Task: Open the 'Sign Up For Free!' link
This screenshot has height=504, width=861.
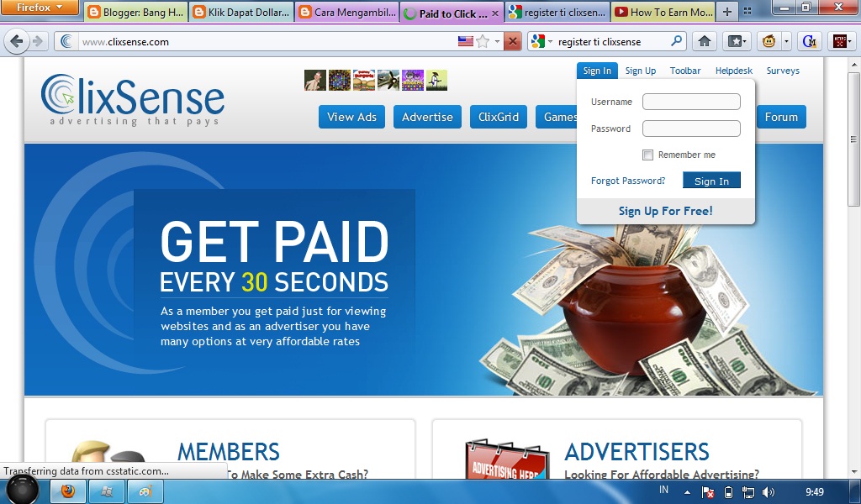Action: [664, 210]
